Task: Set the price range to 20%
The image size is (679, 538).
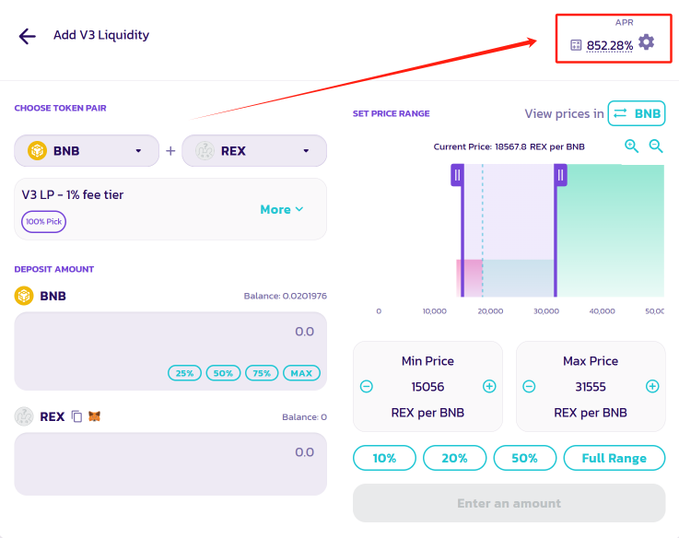Action: (x=455, y=458)
